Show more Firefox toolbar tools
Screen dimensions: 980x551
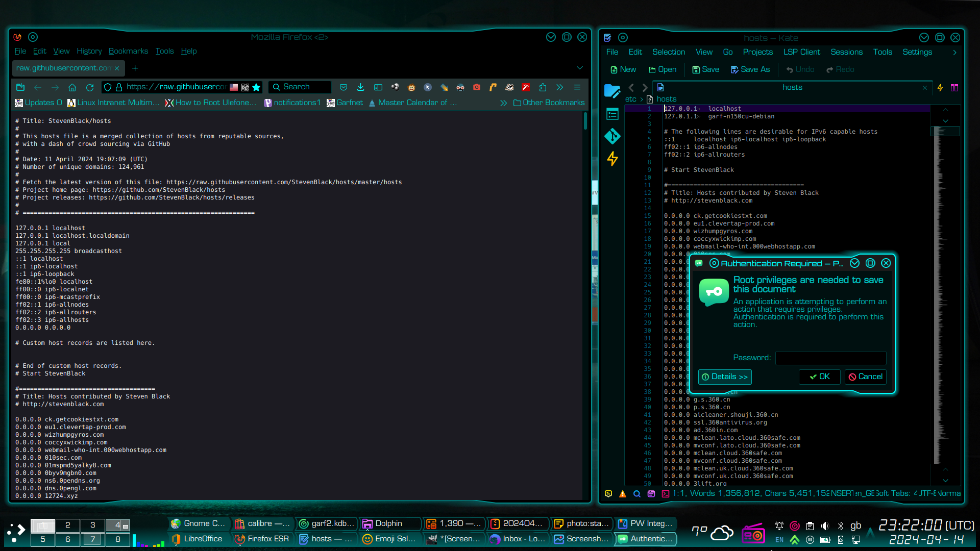click(x=560, y=87)
